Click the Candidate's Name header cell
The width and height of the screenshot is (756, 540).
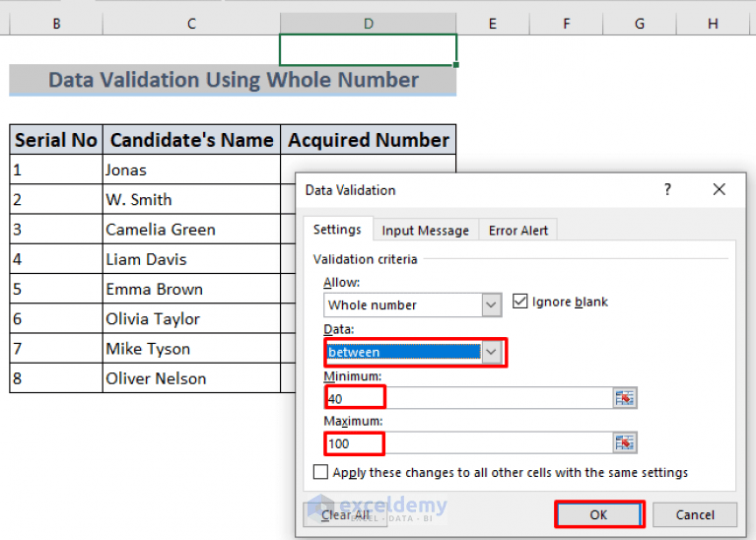pos(191,140)
